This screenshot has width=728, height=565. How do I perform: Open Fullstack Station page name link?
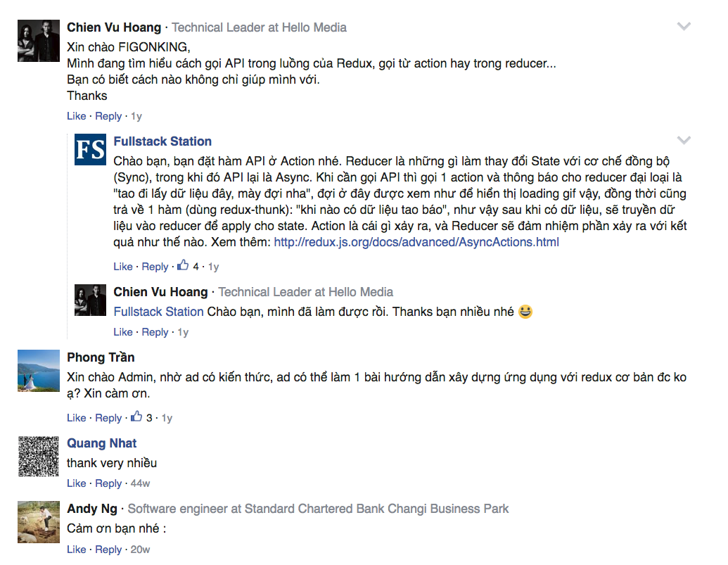point(162,141)
